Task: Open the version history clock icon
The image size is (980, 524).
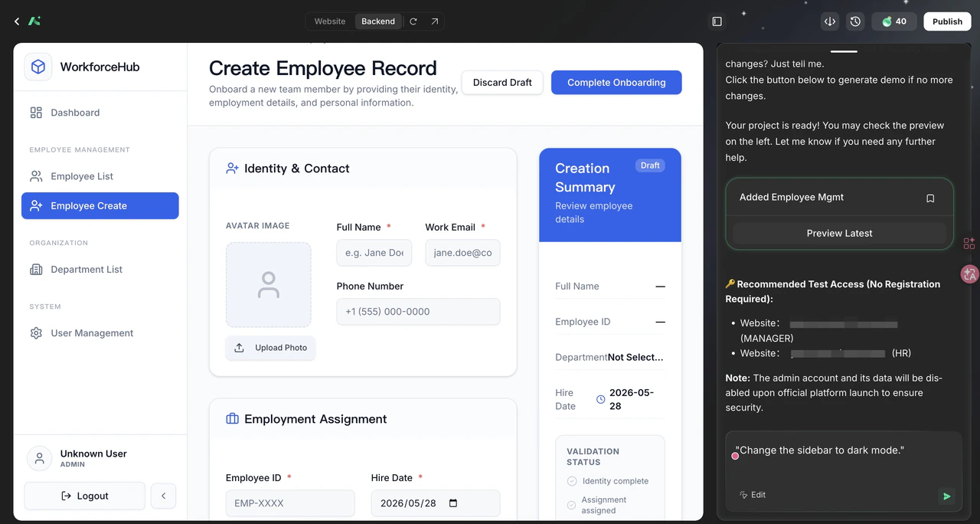Action: (x=856, y=21)
